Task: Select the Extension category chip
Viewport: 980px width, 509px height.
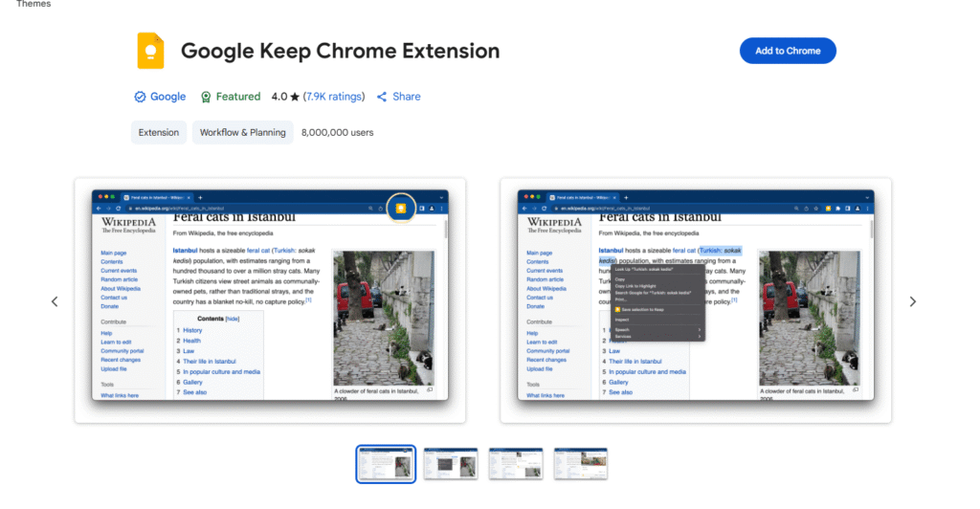Action: [x=159, y=132]
